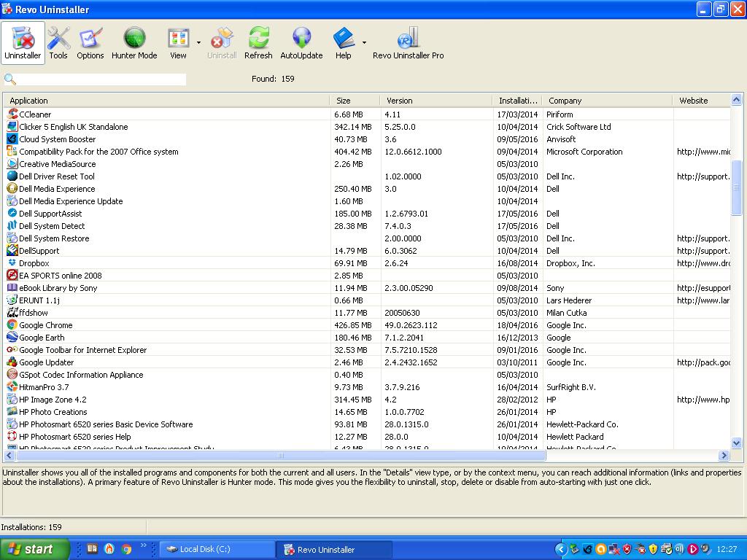The image size is (747, 560).
Task: Select the Google Updater icon
Action: (12, 362)
